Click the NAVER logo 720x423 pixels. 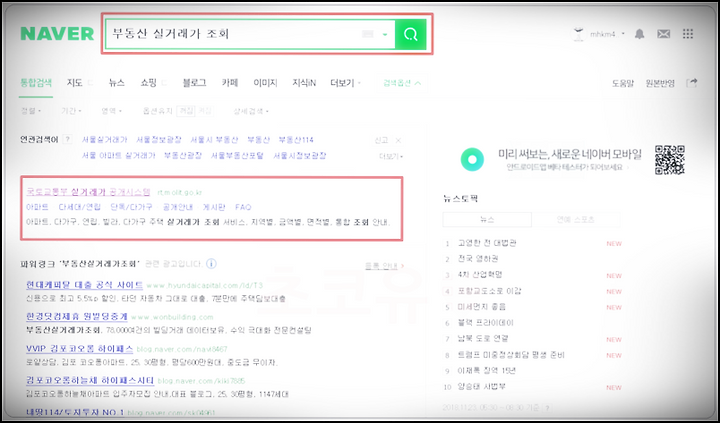pyautogui.click(x=57, y=34)
